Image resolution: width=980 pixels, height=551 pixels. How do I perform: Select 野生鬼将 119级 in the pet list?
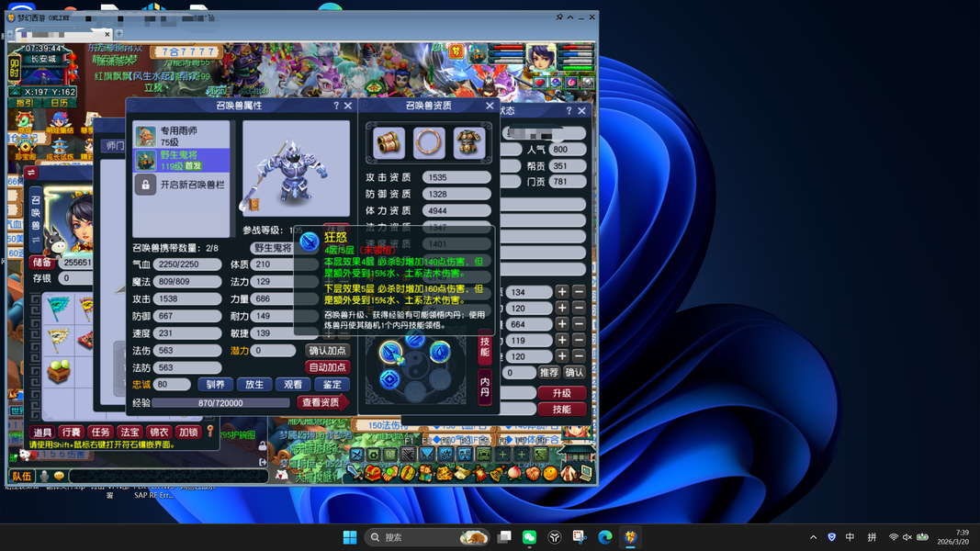pyautogui.click(x=181, y=160)
